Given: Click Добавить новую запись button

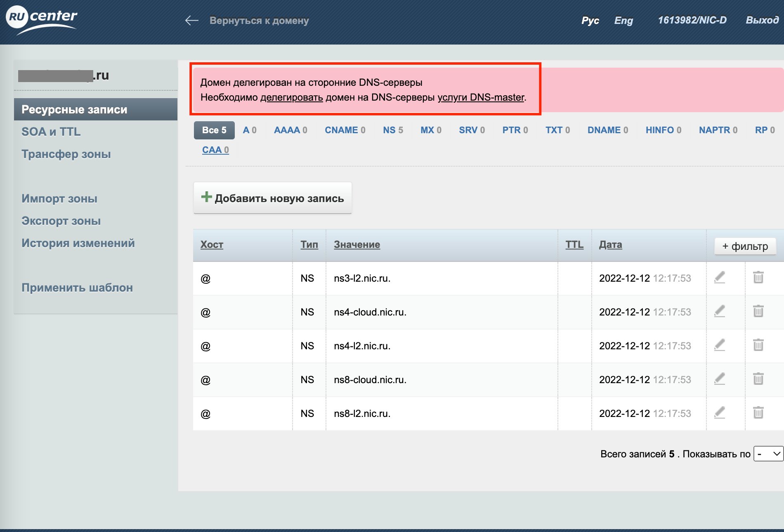Looking at the screenshot, I should click(272, 198).
